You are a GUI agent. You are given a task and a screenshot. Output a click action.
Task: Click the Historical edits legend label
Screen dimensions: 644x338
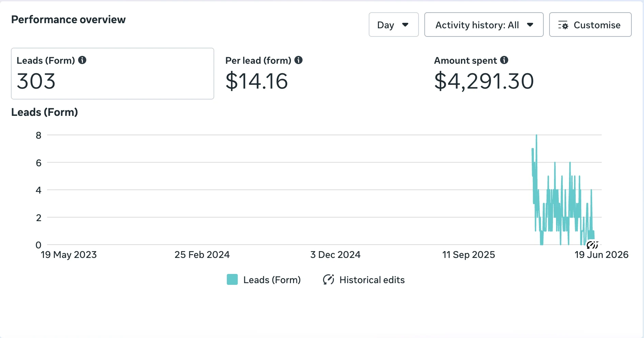[372, 280]
